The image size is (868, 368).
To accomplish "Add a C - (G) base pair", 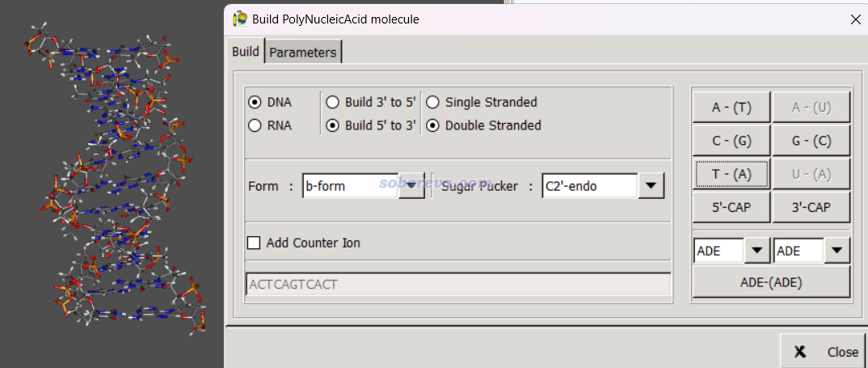I will tap(731, 141).
